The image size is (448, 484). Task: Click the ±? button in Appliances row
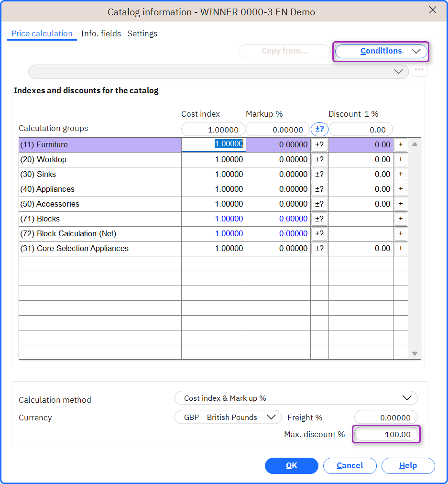click(319, 189)
